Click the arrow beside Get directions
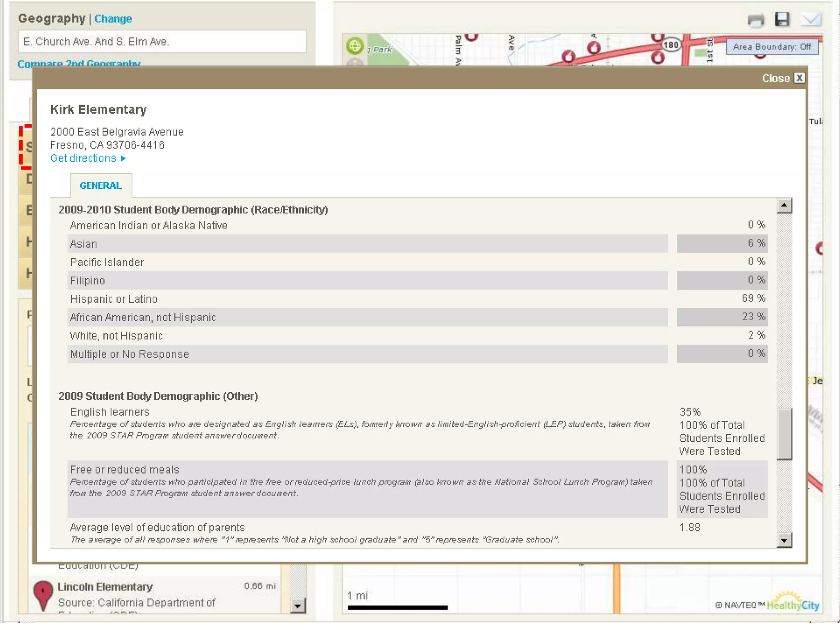Image resolution: width=840 pixels, height=630 pixels. pos(123,159)
